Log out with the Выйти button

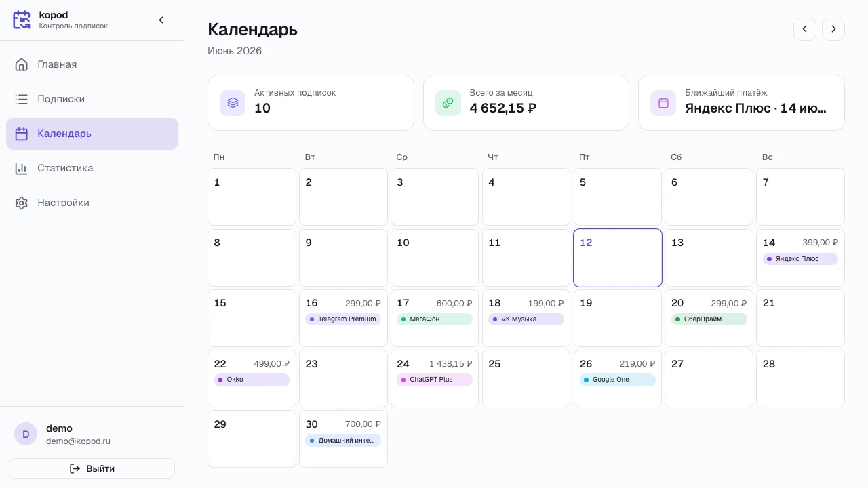(x=92, y=468)
